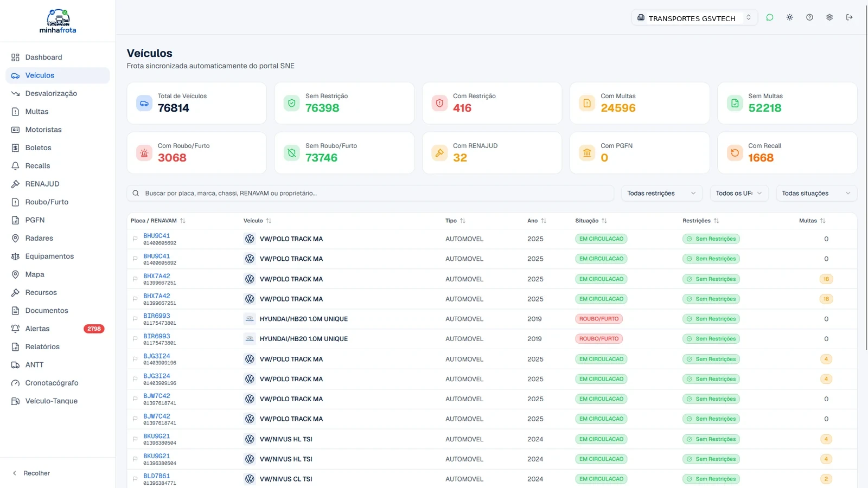Viewport: 868px width, 488px height.
Task: Open Alertas with 2798 badge
Action: pos(58,329)
